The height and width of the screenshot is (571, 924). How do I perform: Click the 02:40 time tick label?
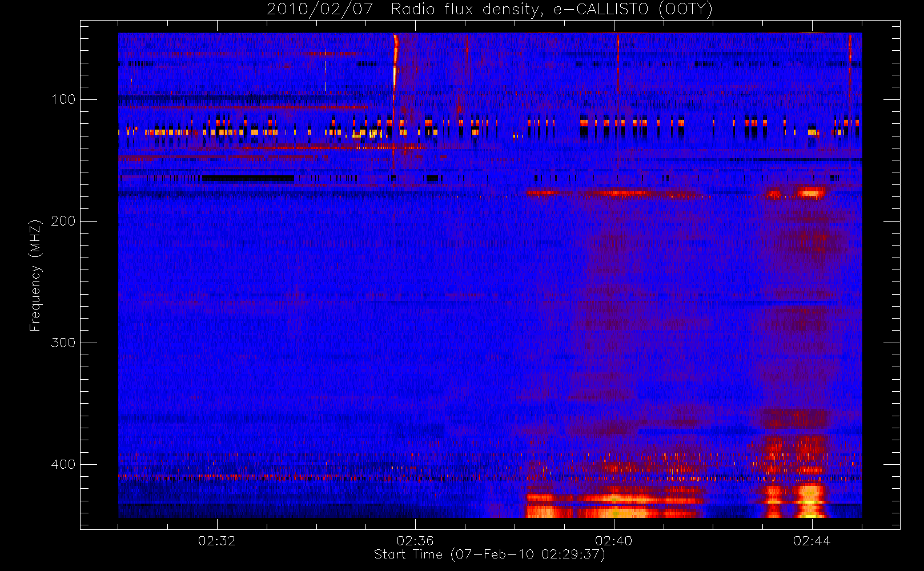614,541
